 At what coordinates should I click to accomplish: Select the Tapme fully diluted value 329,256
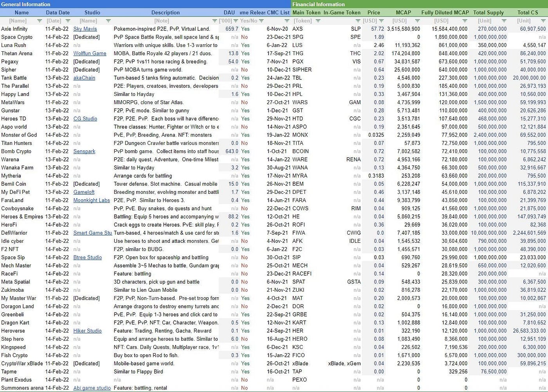pyautogui.click(x=458, y=372)
